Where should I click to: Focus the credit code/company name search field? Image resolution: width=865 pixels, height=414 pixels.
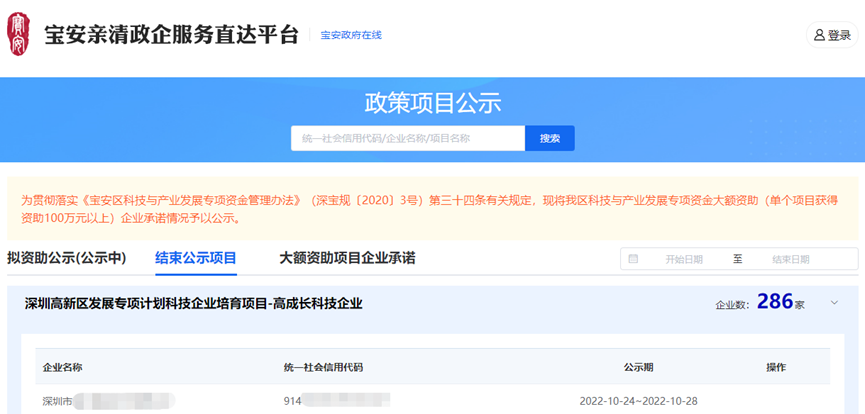pos(407,138)
